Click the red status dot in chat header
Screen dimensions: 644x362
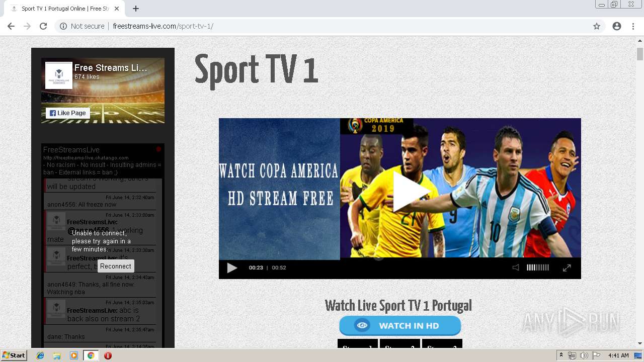[158, 149]
